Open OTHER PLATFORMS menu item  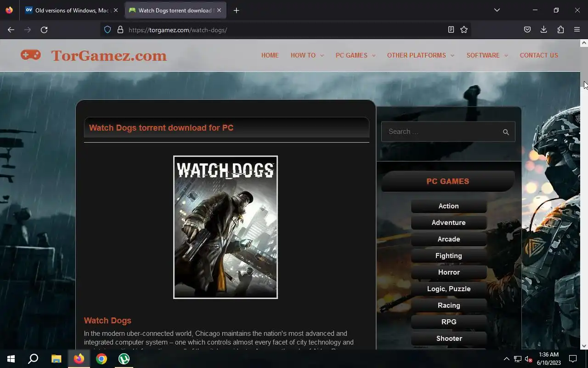[x=417, y=55]
